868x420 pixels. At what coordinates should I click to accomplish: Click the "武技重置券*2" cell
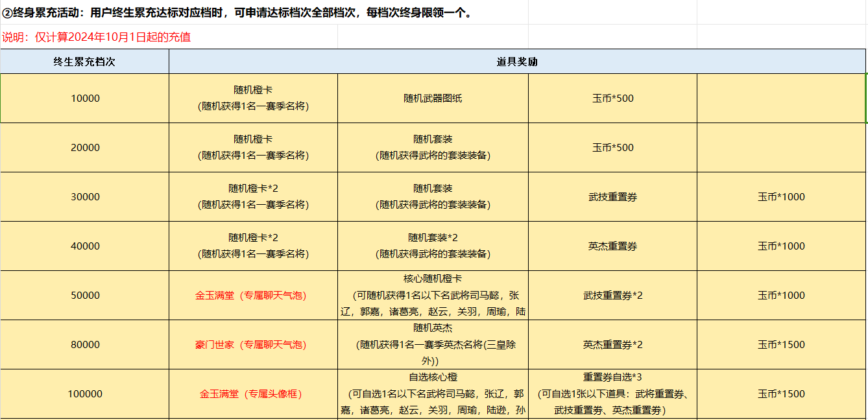pos(612,296)
